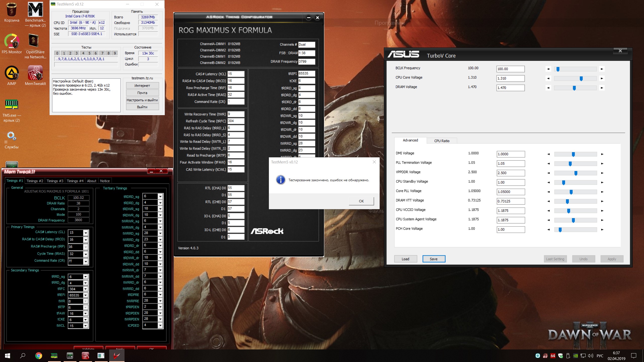Click the DRAM Voltage slider handle
This screenshot has height=362, width=644.
574,88
